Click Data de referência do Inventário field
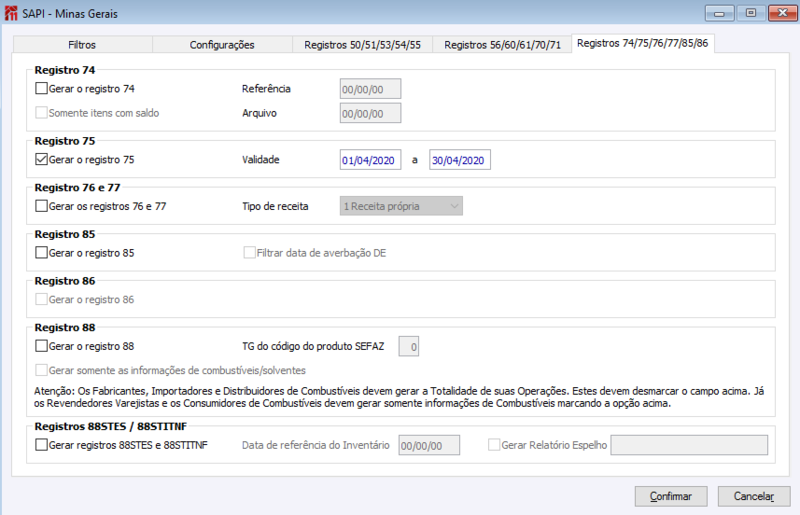 pos(429,445)
